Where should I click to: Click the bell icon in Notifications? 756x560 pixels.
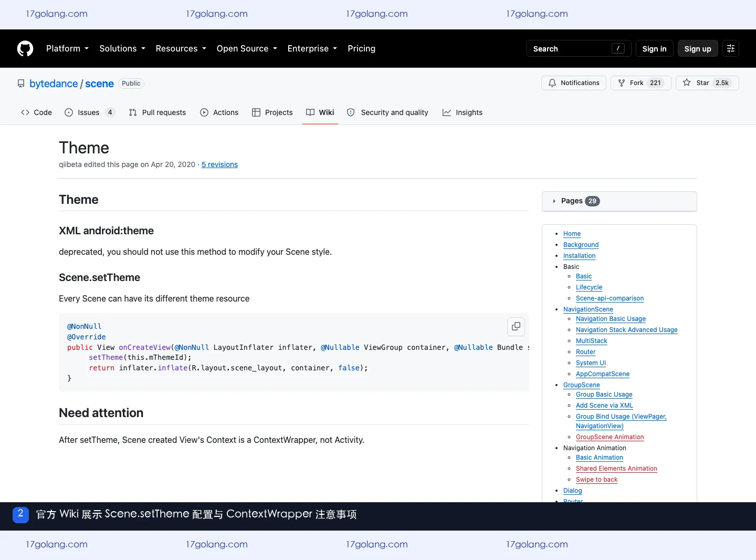pyautogui.click(x=552, y=83)
